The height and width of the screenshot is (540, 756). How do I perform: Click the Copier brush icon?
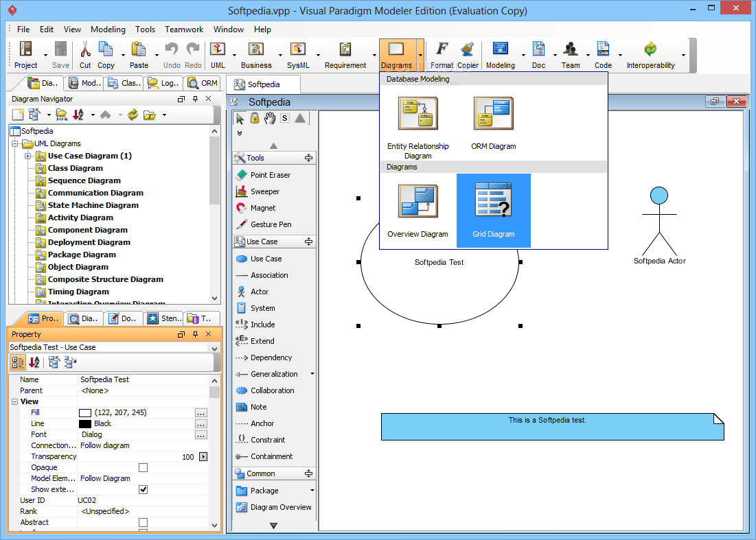tap(468, 49)
